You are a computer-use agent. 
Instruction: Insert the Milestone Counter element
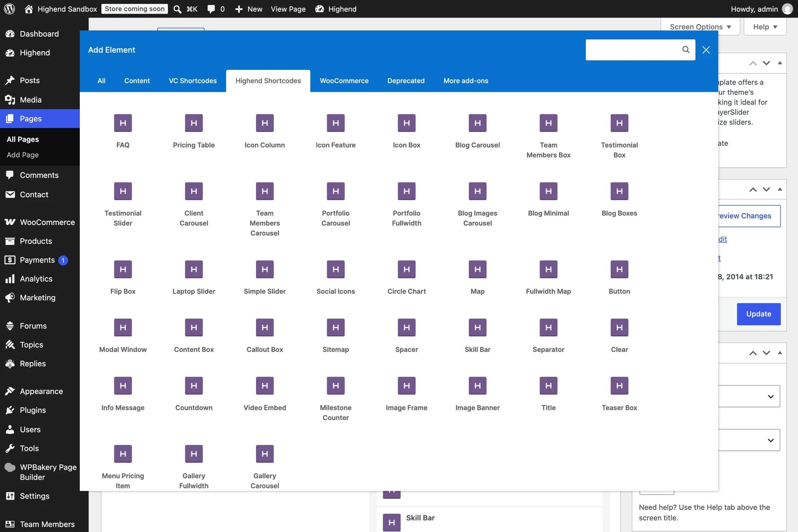point(335,399)
